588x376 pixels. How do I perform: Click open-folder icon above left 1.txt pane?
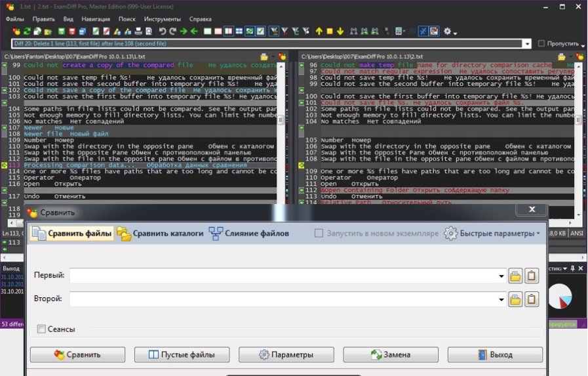point(264,56)
